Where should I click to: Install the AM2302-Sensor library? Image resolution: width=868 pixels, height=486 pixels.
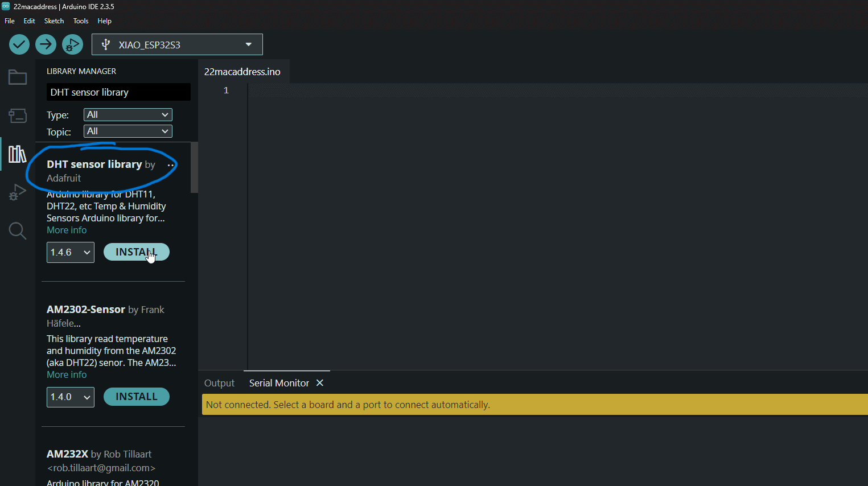pyautogui.click(x=137, y=397)
